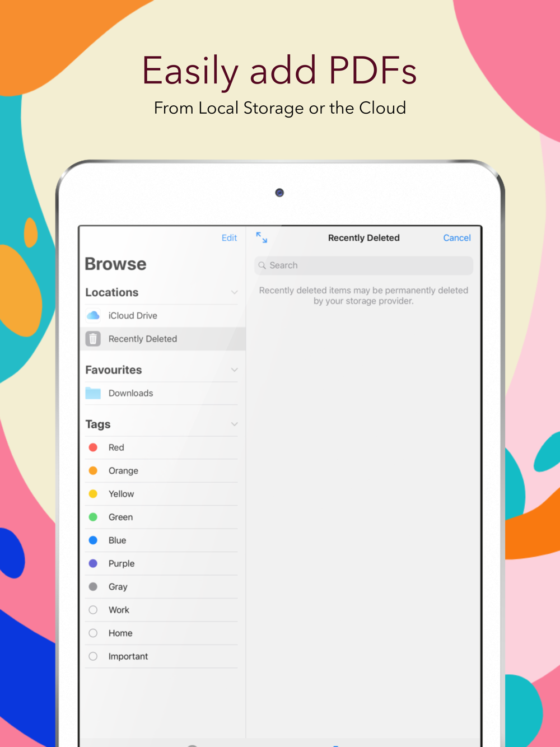Click the search magnifier icon

tap(262, 265)
